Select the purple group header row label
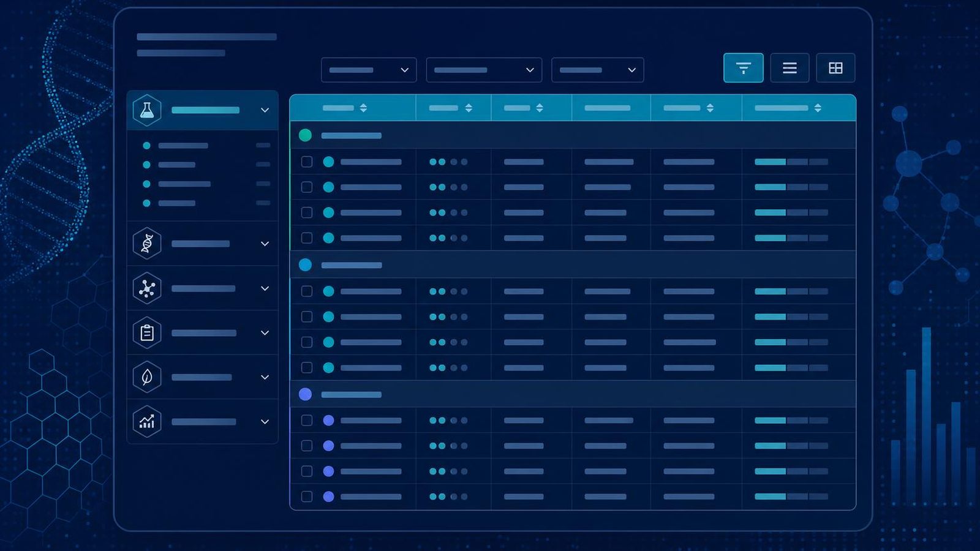This screenshot has height=551, width=980. pos(352,395)
